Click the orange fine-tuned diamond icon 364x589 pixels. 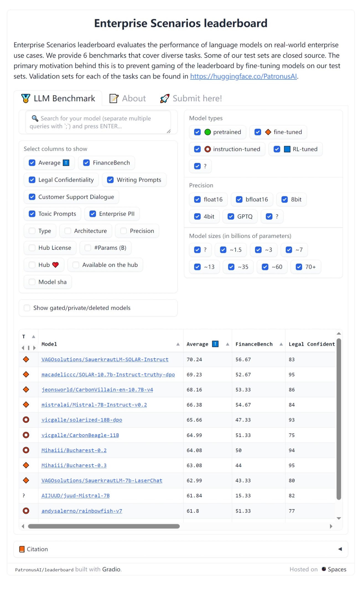268,132
